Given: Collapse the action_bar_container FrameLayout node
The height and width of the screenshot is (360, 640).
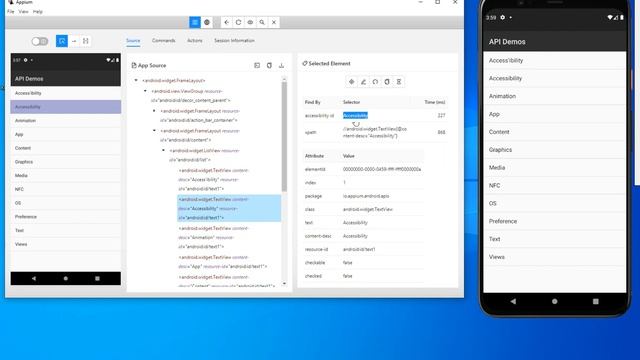Looking at the screenshot, I should tap(154, 111).
